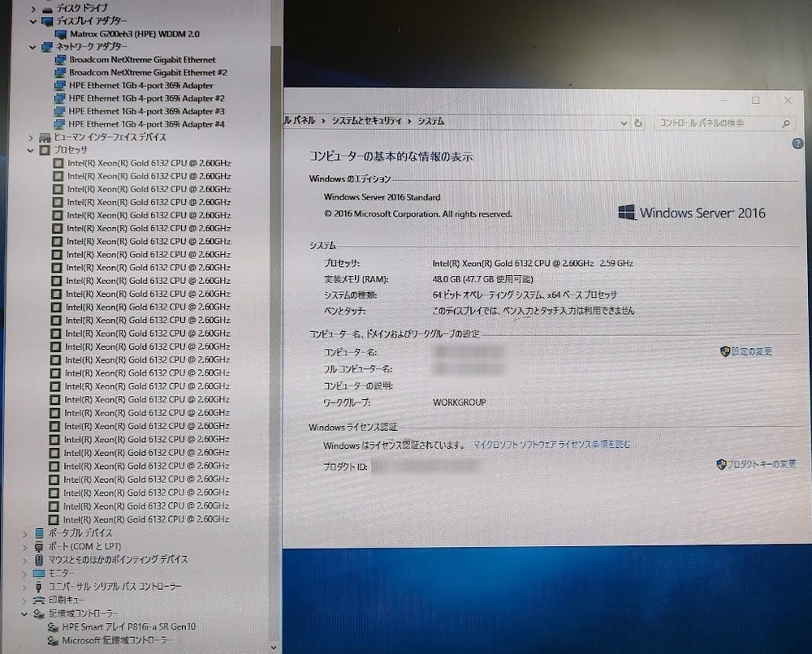Click the Monitors (モニター) category icon
This screenshot has width=812, height=654.
(39, 574)
